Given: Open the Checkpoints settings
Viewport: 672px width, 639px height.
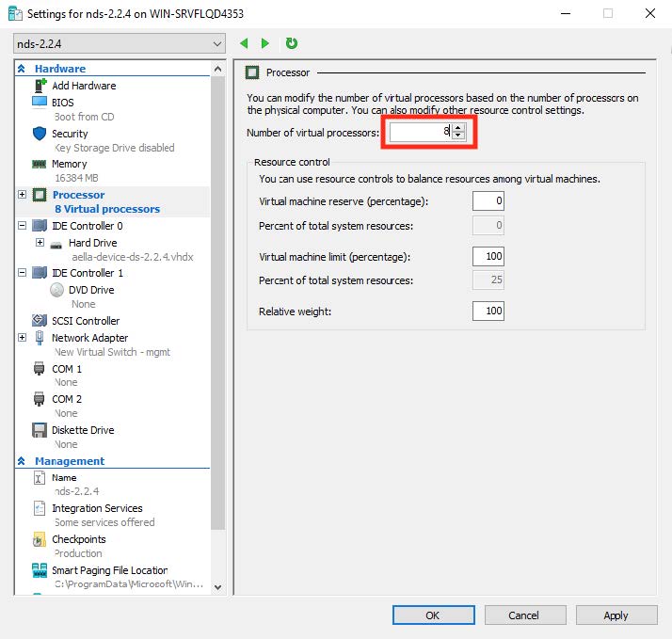Looking at the screenshot, I should (x=78, y=539).
